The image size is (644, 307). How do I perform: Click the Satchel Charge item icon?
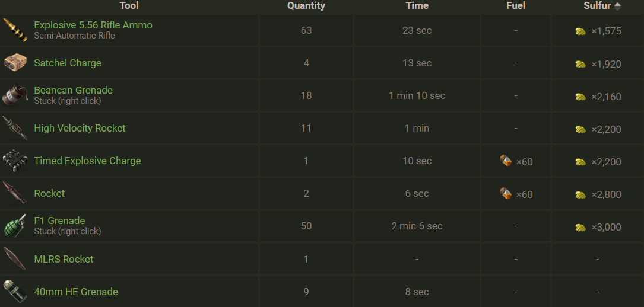click(x=15, y=63)
